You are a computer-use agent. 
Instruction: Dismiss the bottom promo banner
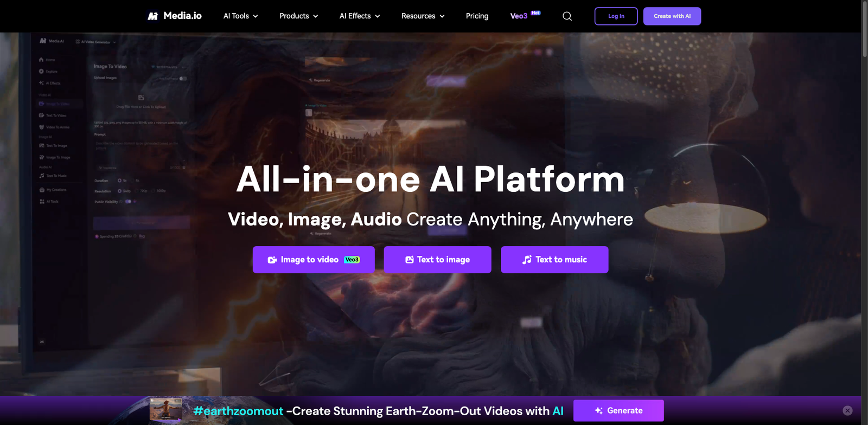[847, 411]
